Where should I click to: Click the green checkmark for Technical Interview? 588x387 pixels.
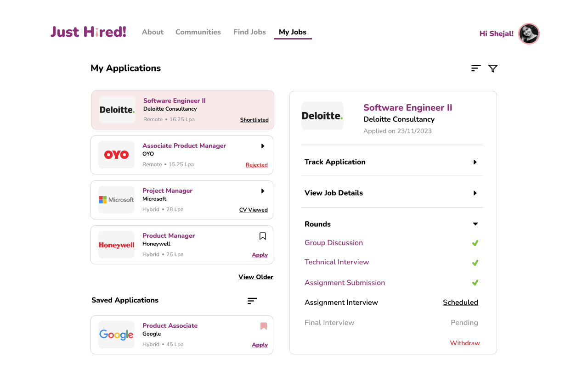point(475,263)
